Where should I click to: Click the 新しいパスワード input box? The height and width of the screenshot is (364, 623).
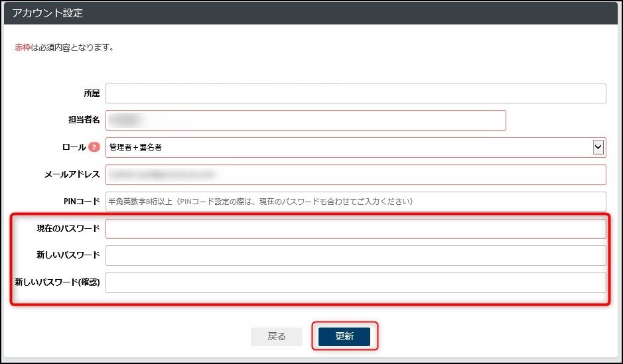[356, 255]
